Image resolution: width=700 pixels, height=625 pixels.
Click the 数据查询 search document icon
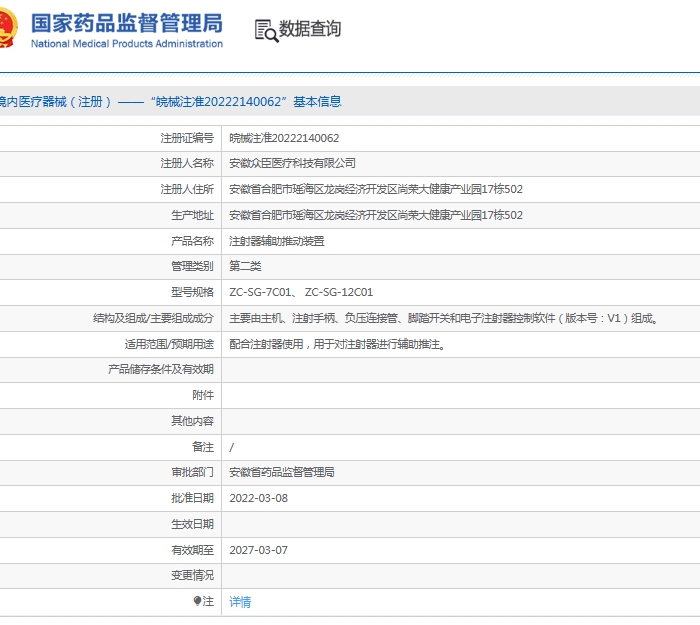(x=267, y=31)
